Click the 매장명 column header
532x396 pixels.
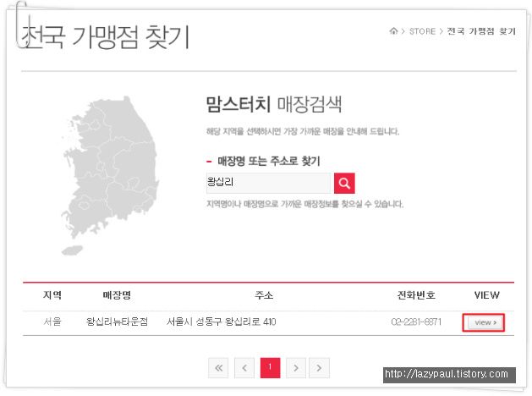click(x=117, y=295)
